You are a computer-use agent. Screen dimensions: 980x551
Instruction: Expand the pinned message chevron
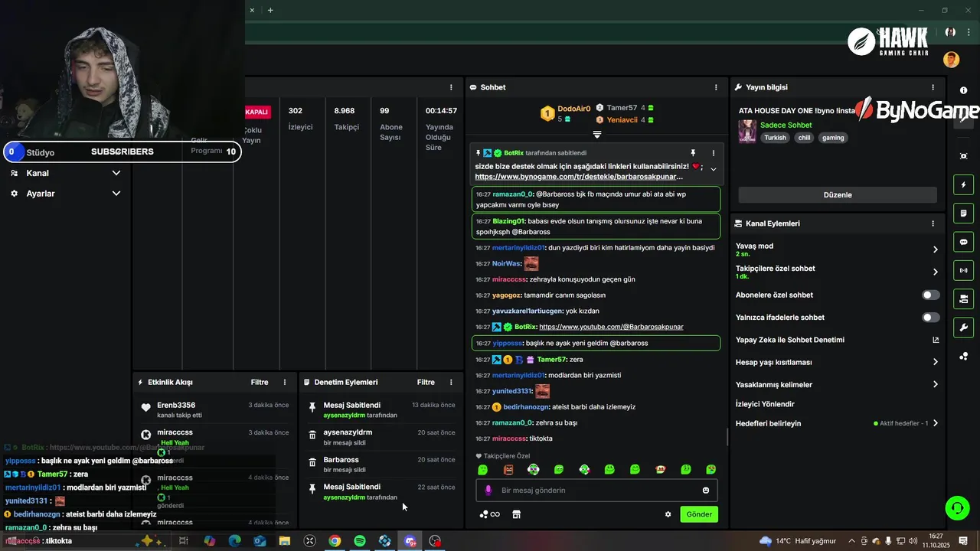714,169
